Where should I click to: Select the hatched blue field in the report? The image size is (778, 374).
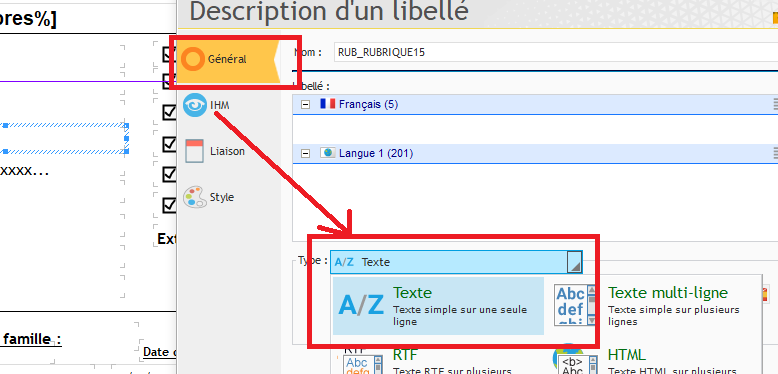point(65,138)
